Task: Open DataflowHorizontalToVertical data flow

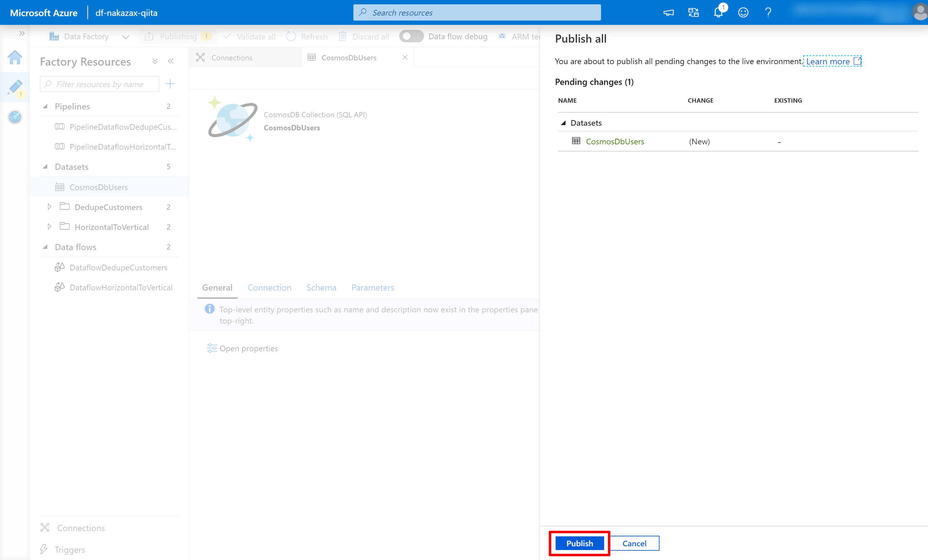Action: coord(121,287)
